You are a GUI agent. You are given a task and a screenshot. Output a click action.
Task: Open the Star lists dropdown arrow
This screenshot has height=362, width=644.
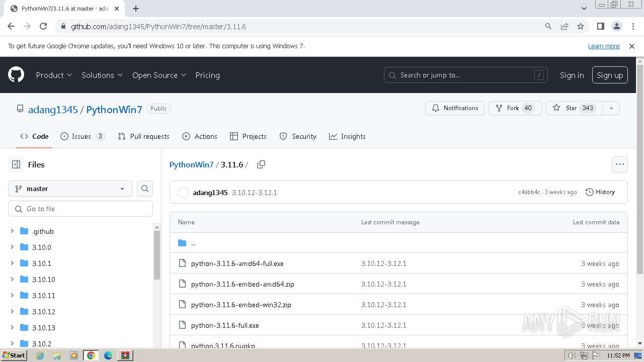[x=611, y=108]
